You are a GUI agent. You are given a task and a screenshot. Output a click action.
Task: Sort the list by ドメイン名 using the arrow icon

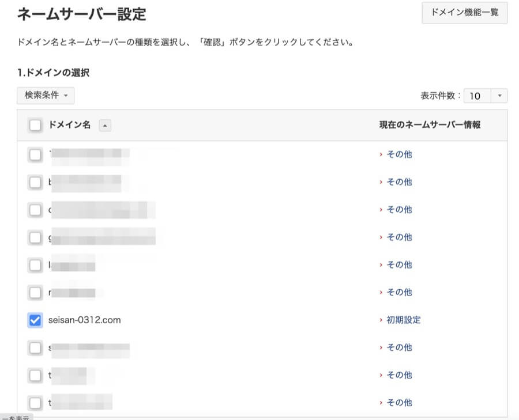[x=105, y=126]
